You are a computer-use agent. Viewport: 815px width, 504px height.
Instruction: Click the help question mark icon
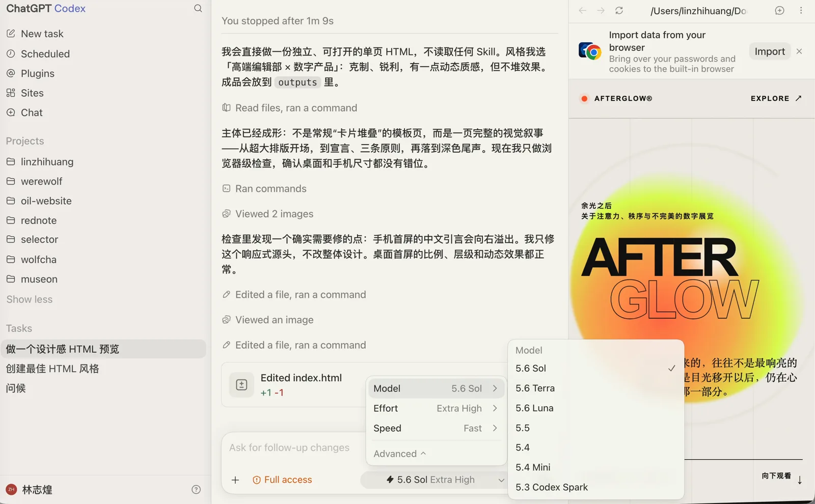[x=196, y=490]
